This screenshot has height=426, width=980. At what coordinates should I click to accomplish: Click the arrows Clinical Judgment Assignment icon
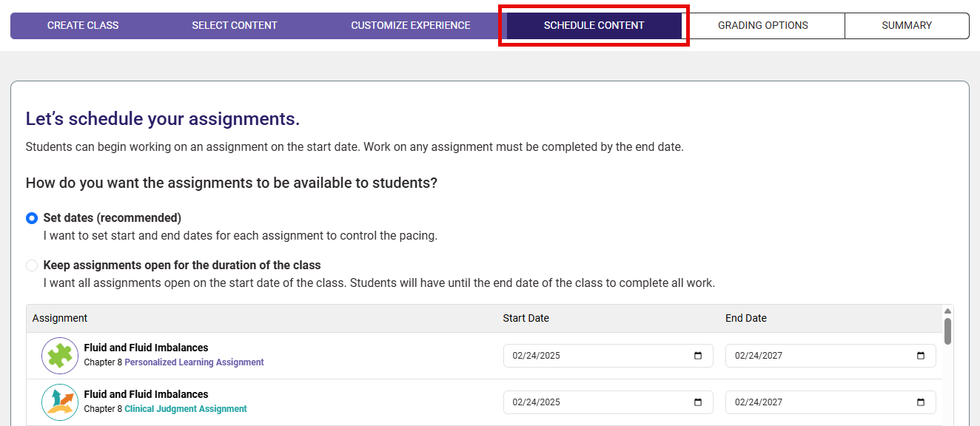tap(60, 402)
